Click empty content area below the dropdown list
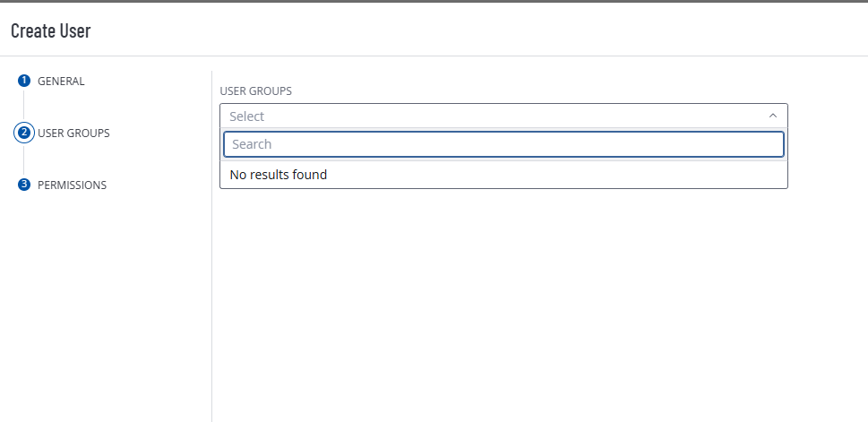 (x=502, y=296)
